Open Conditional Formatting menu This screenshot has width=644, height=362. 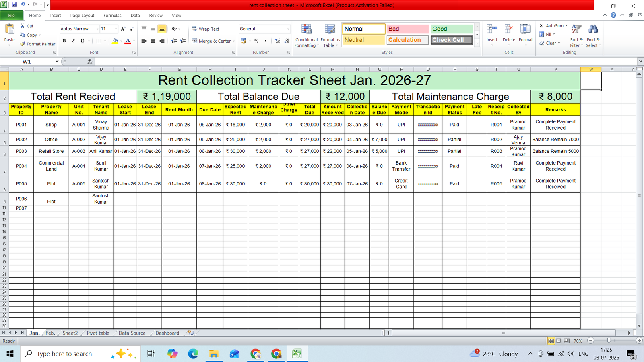[x=306, y=36]
